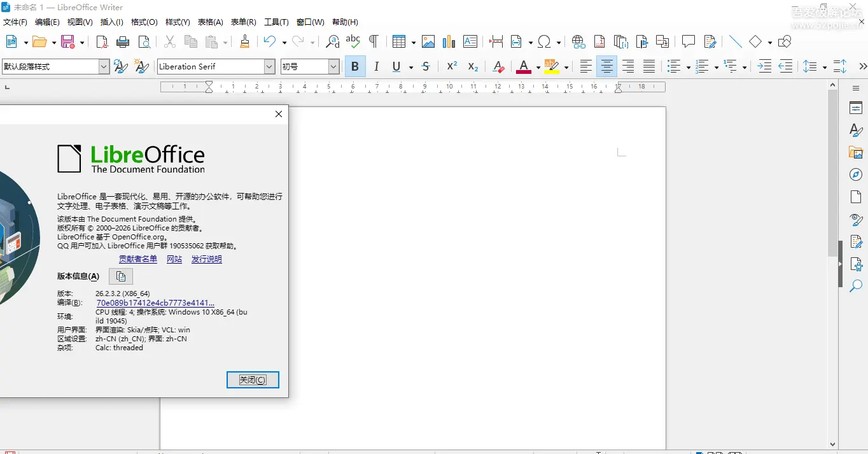Open the 网站 link
This screenshot has height=454, width=868.
(174, 259)
